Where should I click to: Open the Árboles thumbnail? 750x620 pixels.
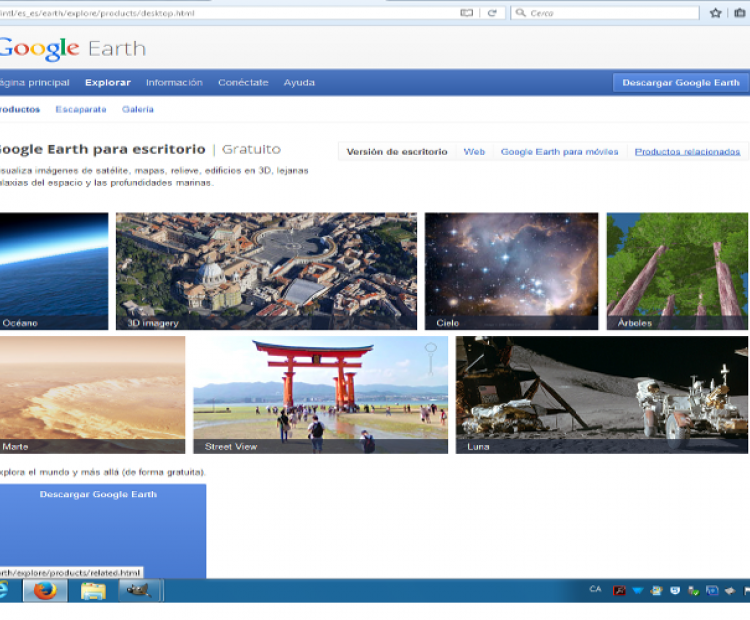(x=677, y=271)
